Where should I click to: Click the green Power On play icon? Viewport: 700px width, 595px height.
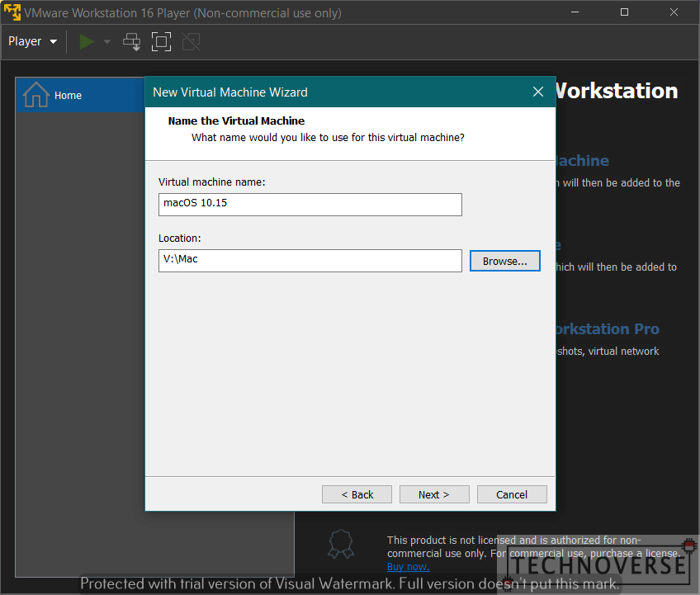click(87, 41)
